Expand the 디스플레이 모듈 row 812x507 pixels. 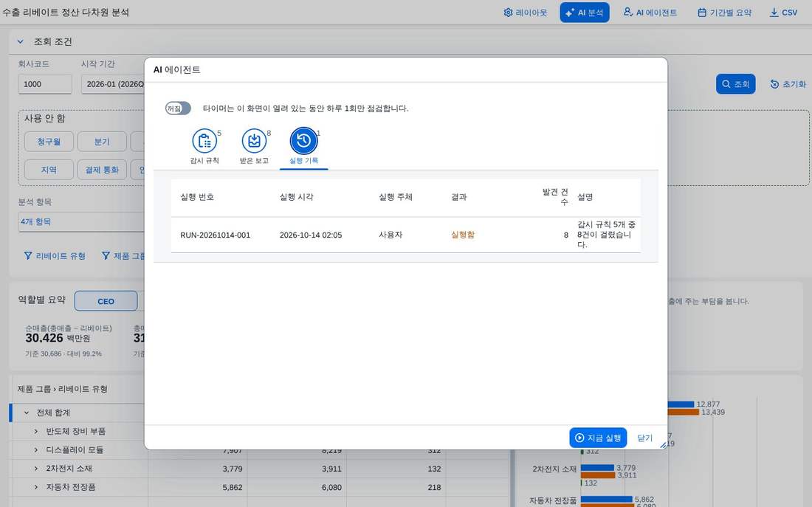tap(35, 450)
